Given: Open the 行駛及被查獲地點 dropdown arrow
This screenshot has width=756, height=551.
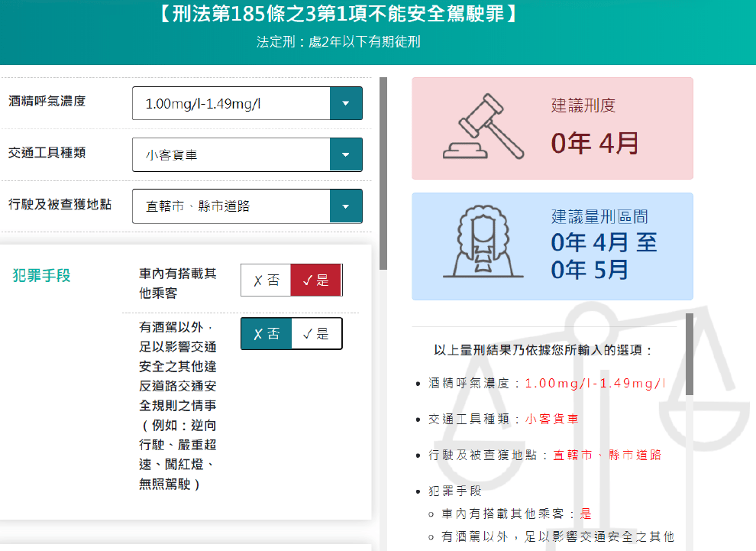Looking at the screenshot, I should pos(346,206).
